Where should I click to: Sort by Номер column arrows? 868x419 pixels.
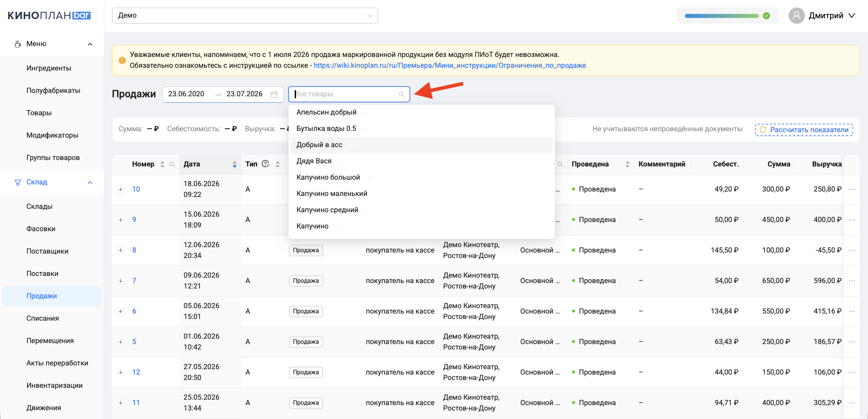[162, 164]
